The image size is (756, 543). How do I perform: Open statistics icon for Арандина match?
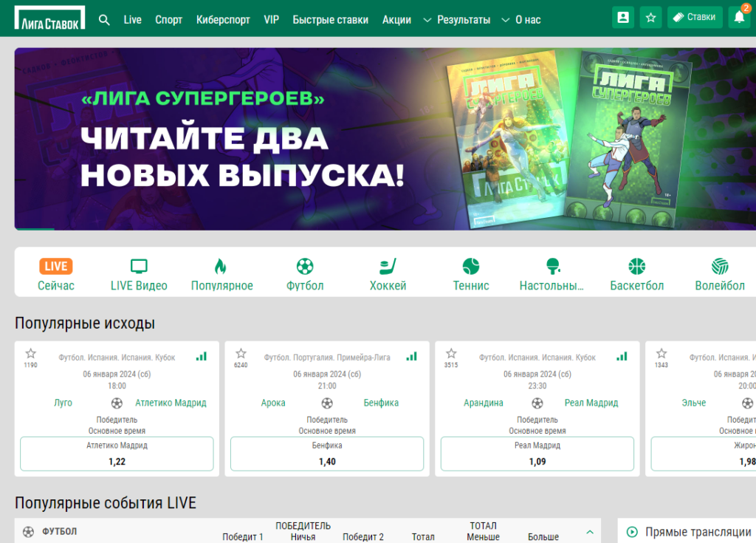(x=622, y=357)
